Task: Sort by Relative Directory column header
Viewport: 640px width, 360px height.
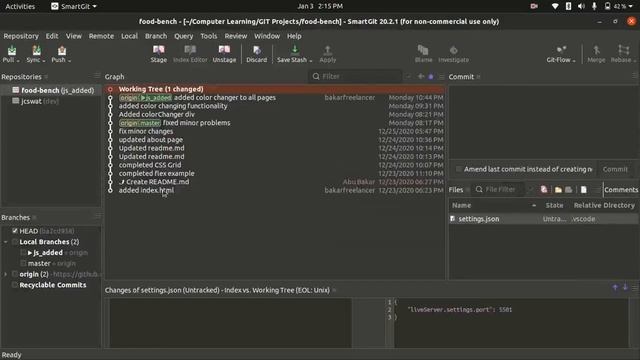Action: point(604,205)
